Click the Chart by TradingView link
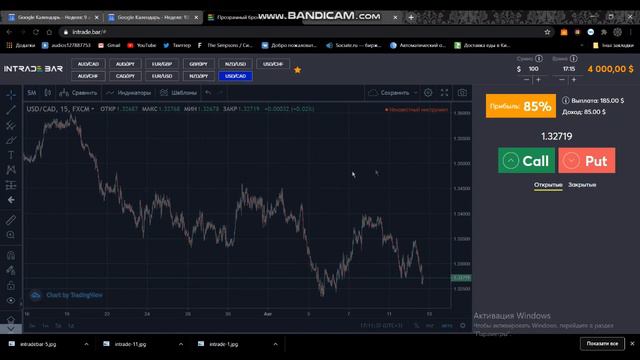This screenshot has height=360, width=640. pos(67,295)
